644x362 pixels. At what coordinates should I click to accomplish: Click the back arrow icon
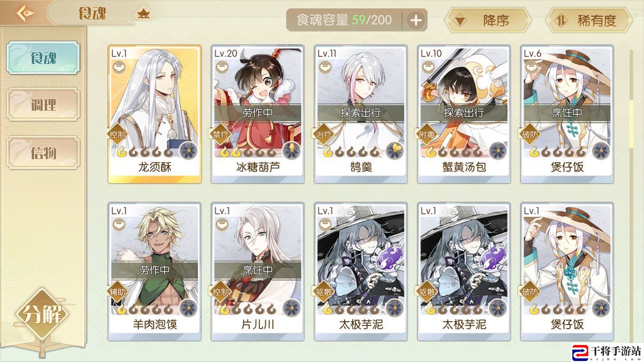point(24,13)
